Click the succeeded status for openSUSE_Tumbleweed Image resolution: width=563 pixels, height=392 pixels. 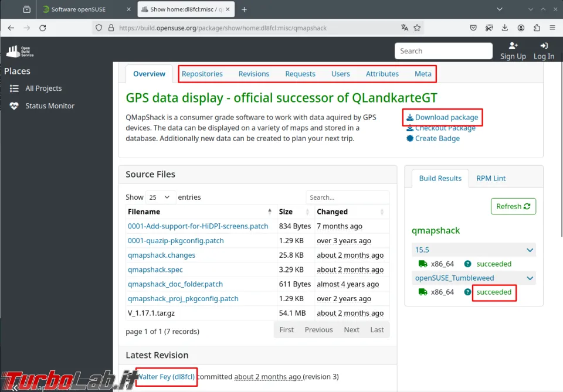tap(494, 292)
